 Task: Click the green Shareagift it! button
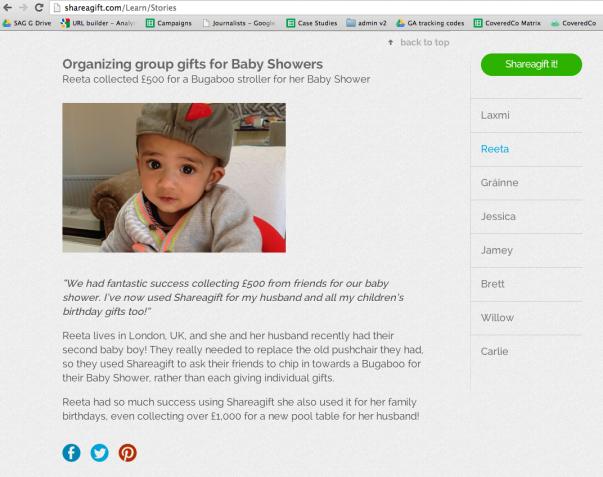tap(531, 65)
